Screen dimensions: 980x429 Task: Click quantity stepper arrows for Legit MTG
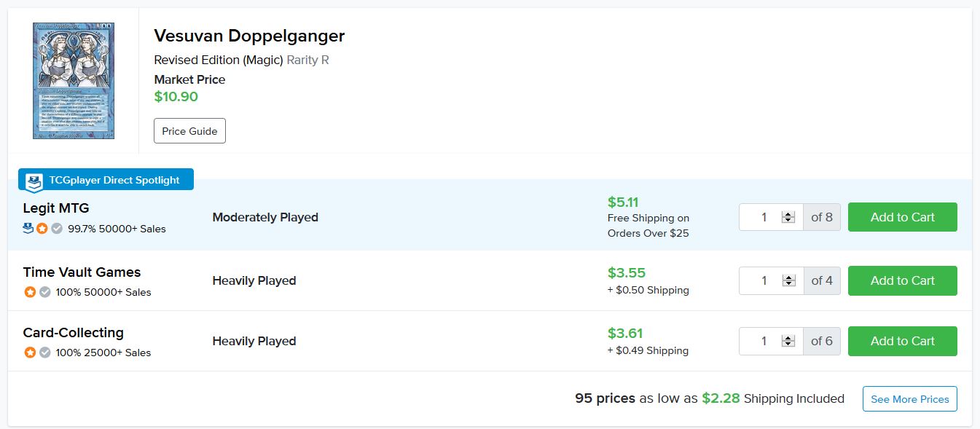pyautogui.click(x=788, y=217)
